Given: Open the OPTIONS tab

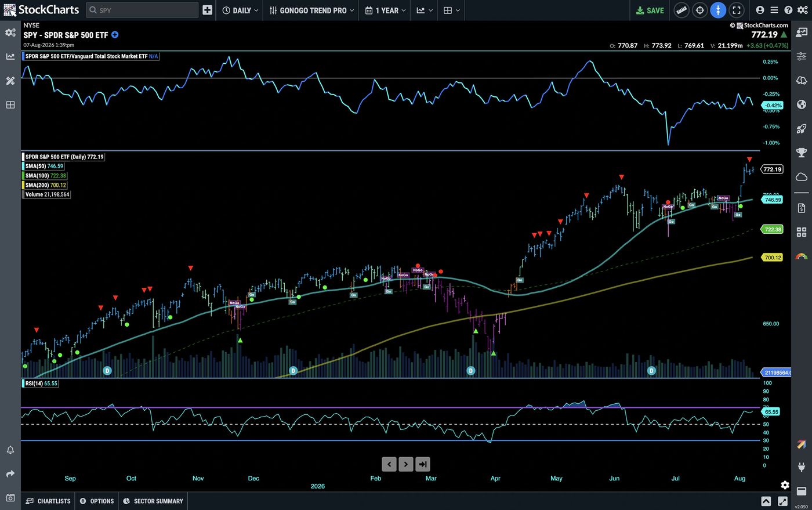Looking at the screenshot, I should [x=97, y=501].
